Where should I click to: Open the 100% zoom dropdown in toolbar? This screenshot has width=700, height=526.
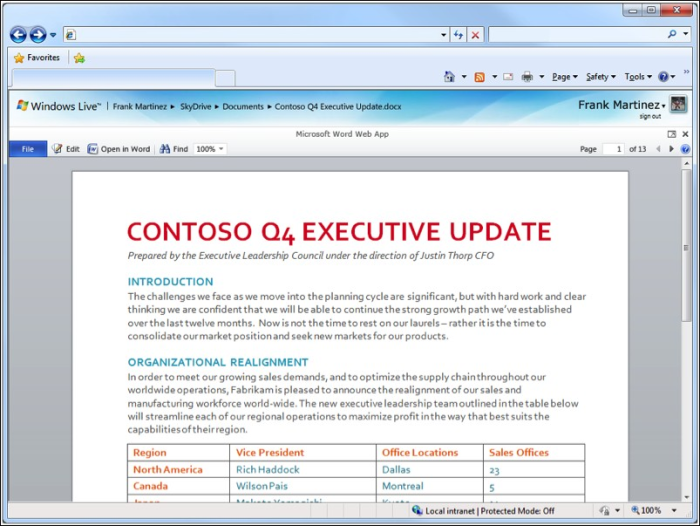(210, 149)
